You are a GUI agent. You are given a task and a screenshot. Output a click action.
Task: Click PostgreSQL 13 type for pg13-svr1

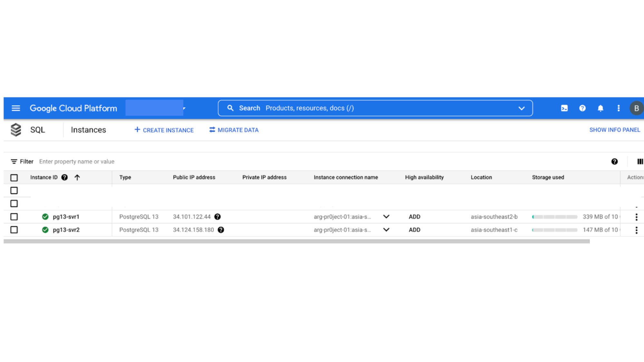pyautogui.click(x=139, y=217)
